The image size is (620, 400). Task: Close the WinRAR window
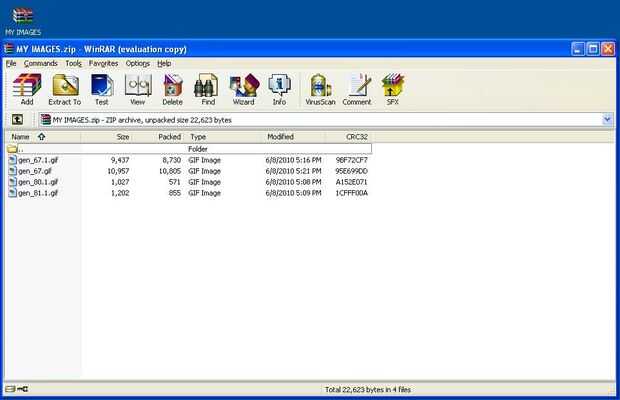[x=608, y=49]
